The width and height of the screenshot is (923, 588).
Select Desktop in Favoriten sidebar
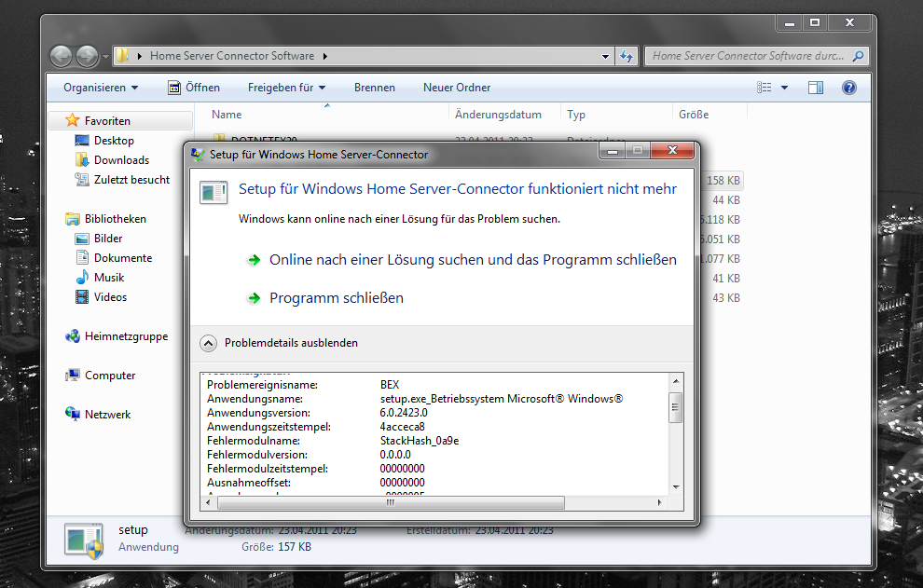(114, 141)
